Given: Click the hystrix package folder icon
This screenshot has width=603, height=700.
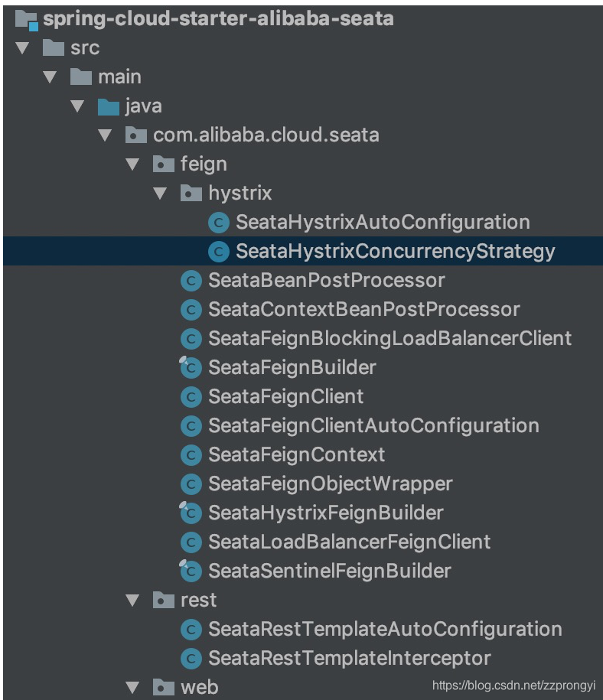Looking at the screenshot, I should point(191,194).
